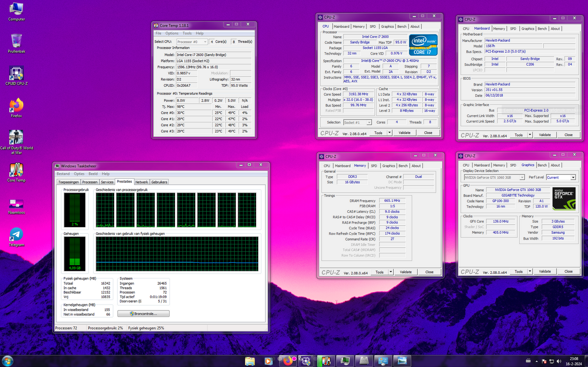The width and height of the screenshot is (588, 367).
Task: Switch to Core Temp taskbar button
Action: click(326, 361)
